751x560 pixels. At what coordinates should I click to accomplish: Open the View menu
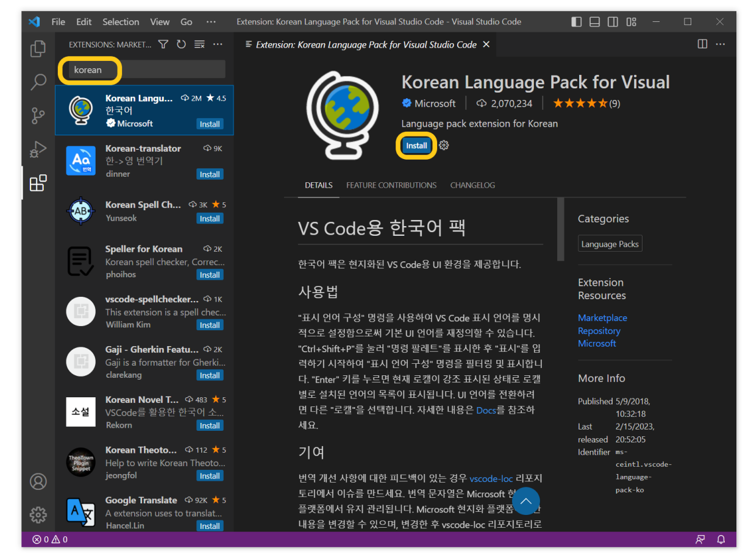(x=160, y=22)
